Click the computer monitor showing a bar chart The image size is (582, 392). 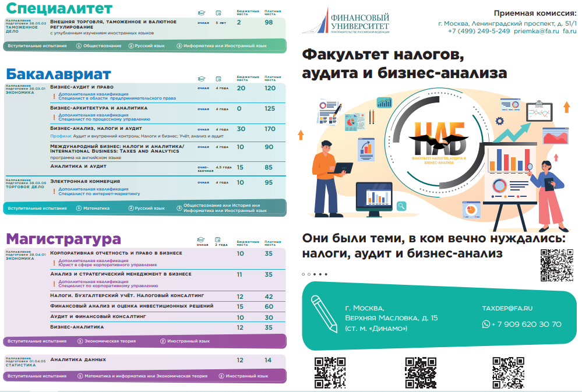click(x=374, y=199)
